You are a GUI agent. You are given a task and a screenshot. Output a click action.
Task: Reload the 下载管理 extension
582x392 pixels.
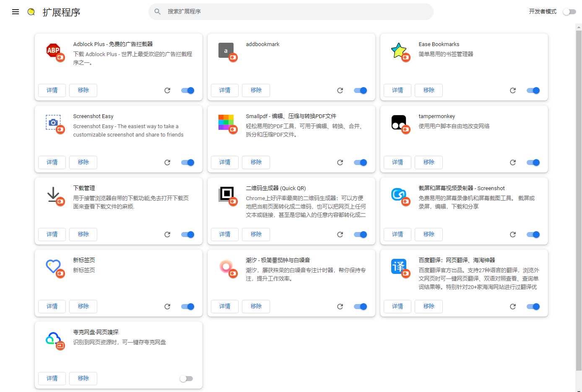pos(167,235)
